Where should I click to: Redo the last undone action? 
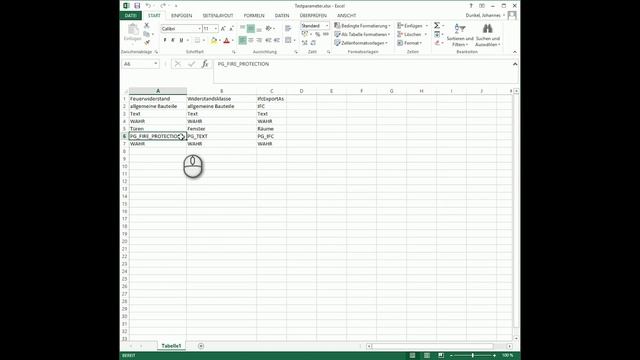pyautogui.click(x=163, y=6)
